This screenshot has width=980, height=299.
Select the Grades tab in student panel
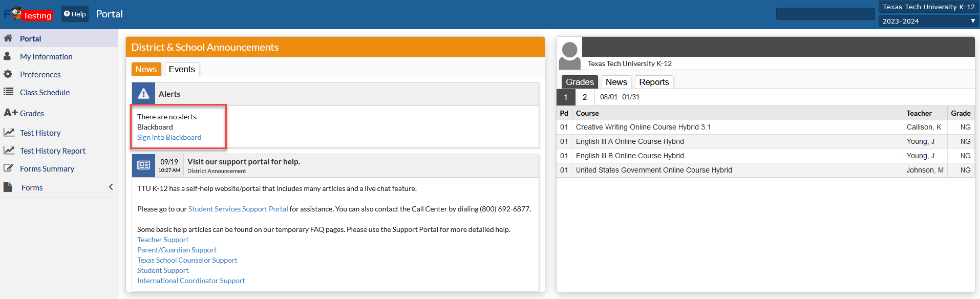coord(580,82)
